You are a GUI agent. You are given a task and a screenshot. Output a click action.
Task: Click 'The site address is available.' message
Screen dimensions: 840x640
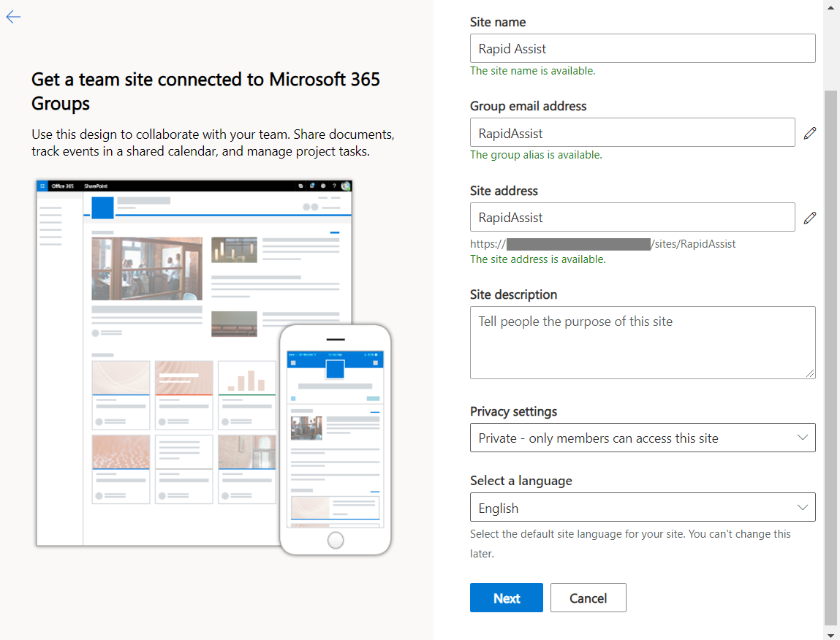click(538, 259)
